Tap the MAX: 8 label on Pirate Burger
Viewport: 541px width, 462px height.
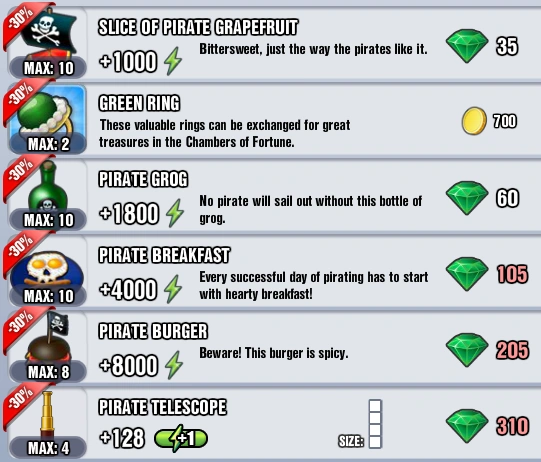click(49, 372)
